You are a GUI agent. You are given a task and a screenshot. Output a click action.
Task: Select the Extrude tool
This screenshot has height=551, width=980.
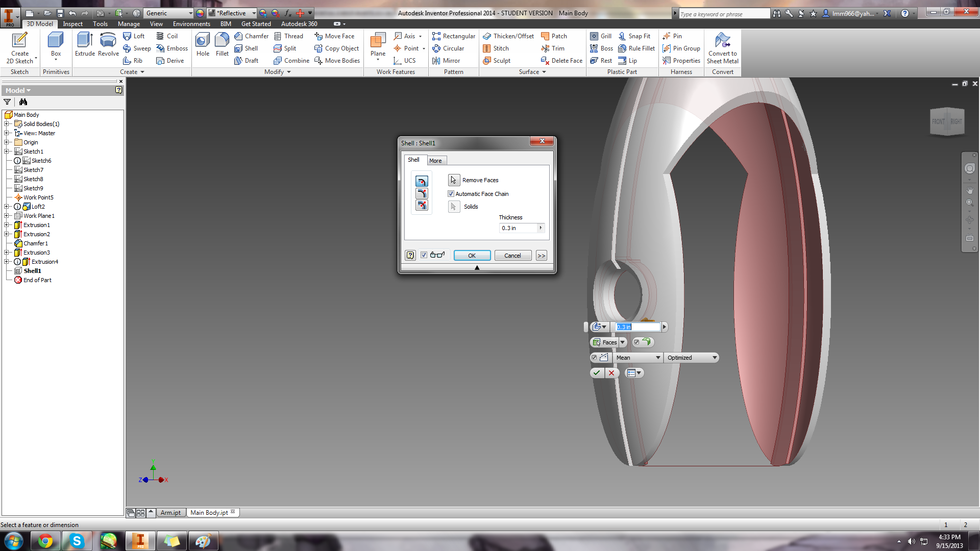coord(85,44)
